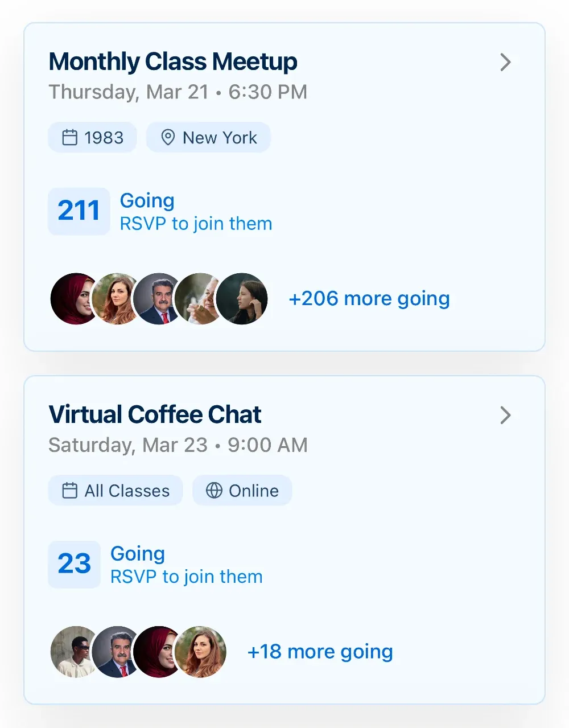Click the 23 attendee count badge
569x728 pixels.
pyautogui.click(x=74, y=564)
